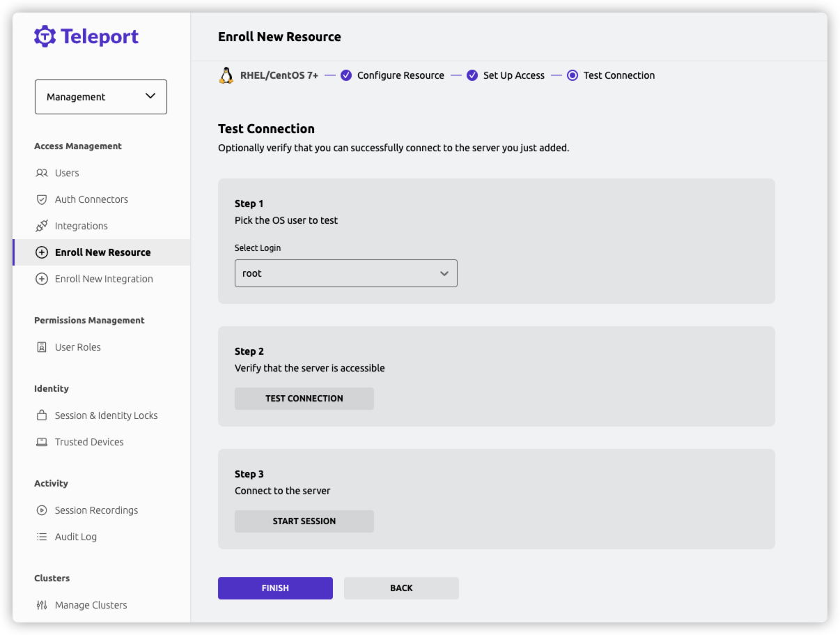840x635 pixels.
Task: Open the Select Login root dropdown
Action: (346, 273)
